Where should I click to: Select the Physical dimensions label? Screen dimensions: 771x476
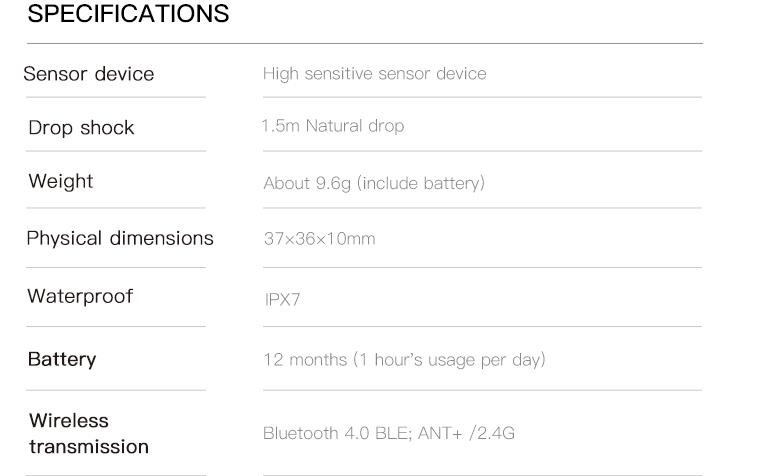coord(120,238)
